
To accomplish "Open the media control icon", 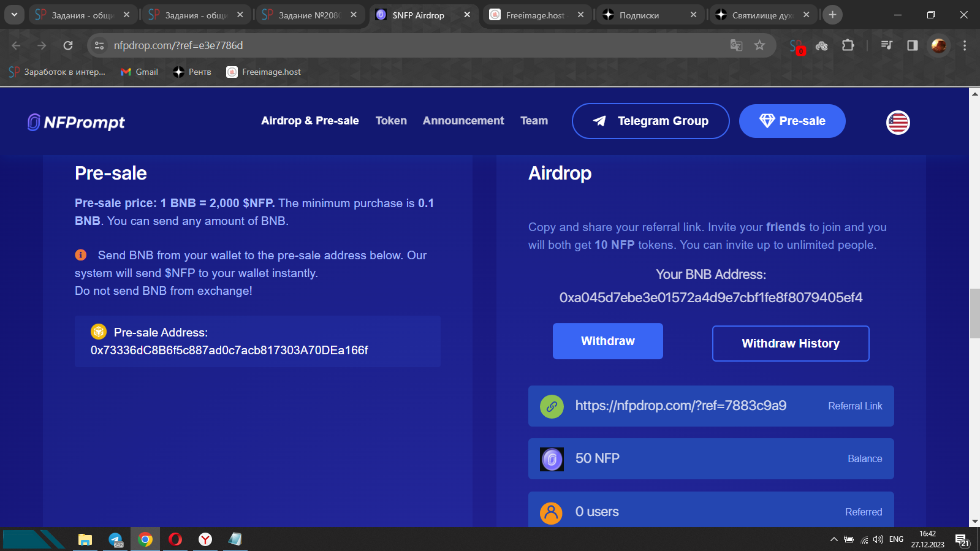I will point(886,45).
